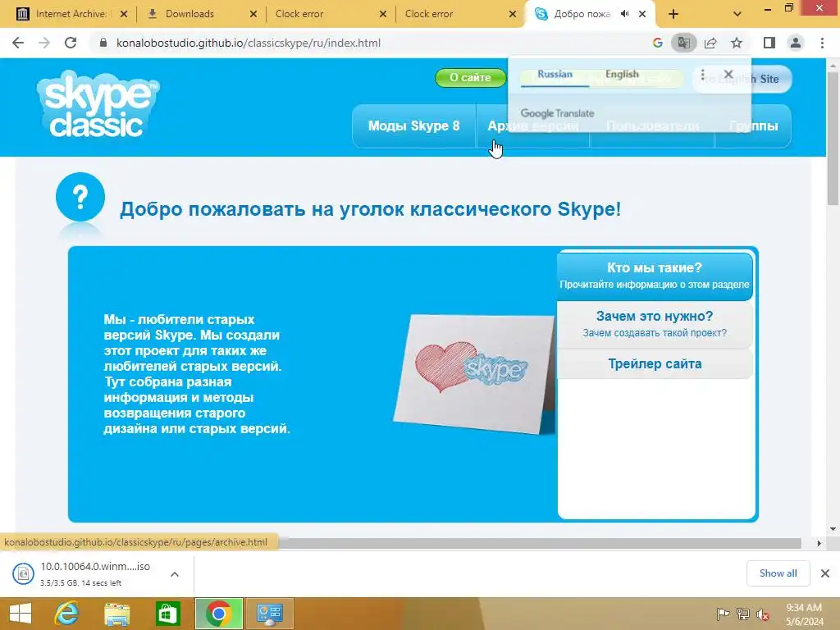Click the muted speaker tray icon
This screenshot has width=840, height=630.
pos(762,614)
